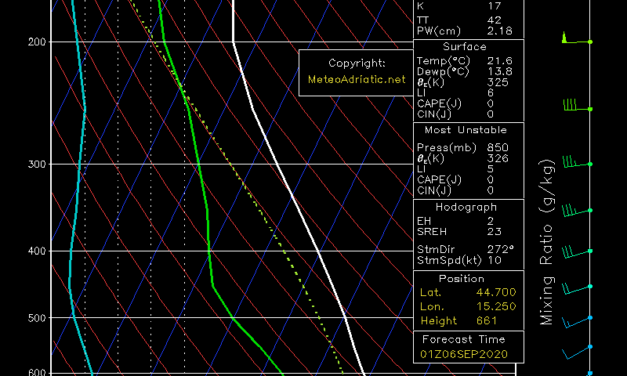
Task: Click the wind barb at 400 mb level
Action: pyautogui.click(x=577, y=252)
